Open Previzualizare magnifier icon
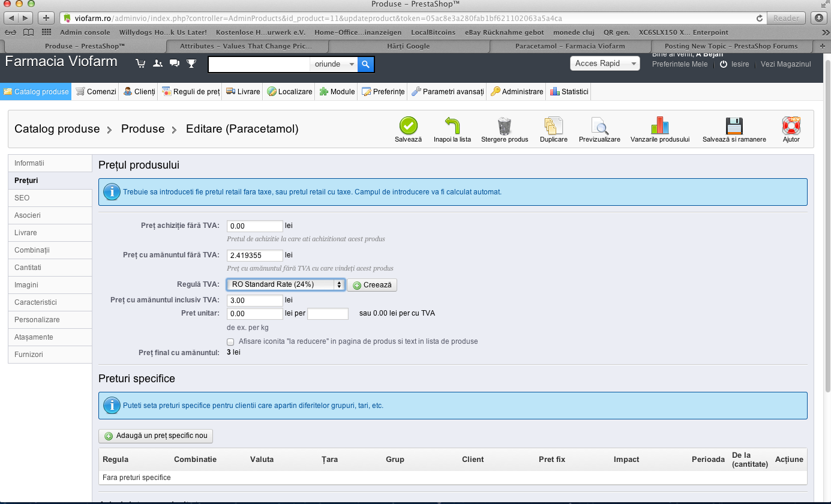 click(x=599, y=126)
